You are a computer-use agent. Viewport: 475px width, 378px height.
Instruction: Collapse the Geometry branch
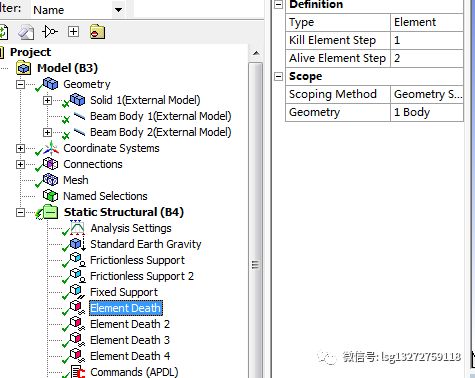click(x=20, y=84)
